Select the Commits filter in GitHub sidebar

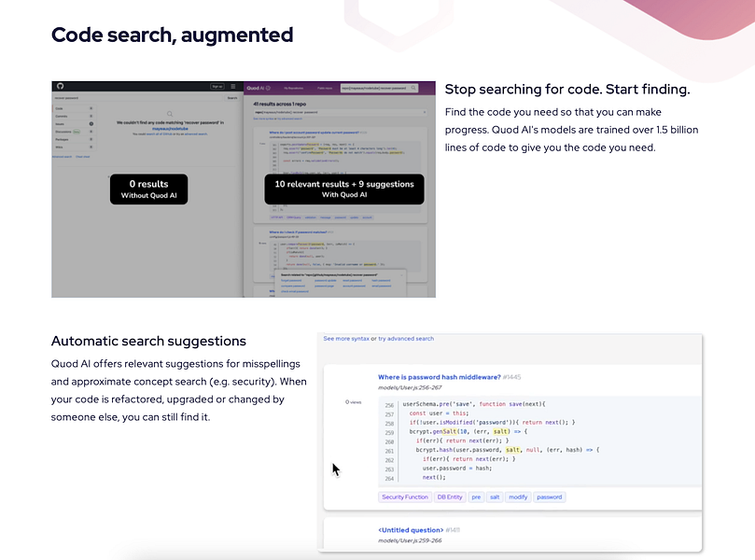click(x=73, y=116)
